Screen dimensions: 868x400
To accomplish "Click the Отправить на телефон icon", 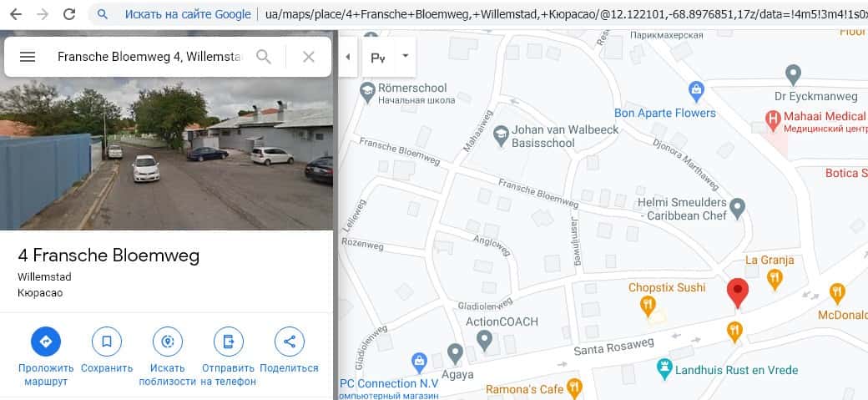I will 229,342.
